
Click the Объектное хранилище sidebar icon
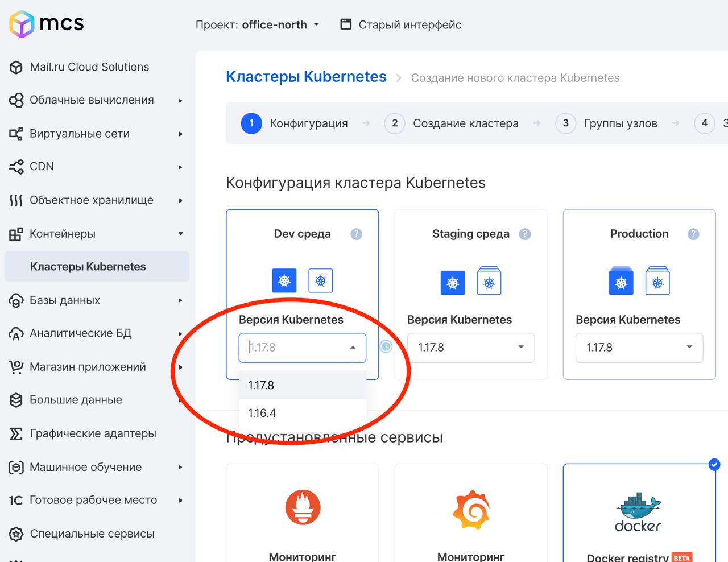16,200
